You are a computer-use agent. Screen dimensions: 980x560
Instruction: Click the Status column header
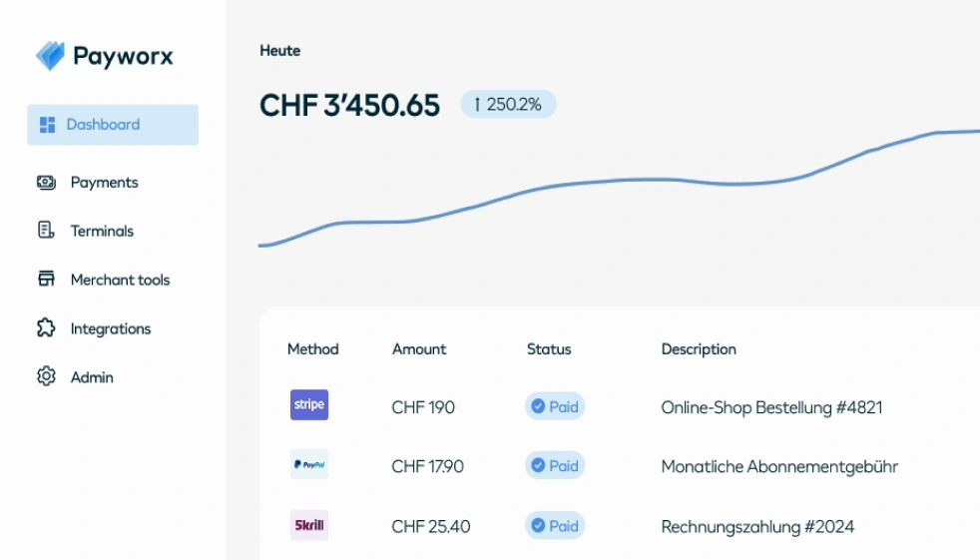click(549, 348)
